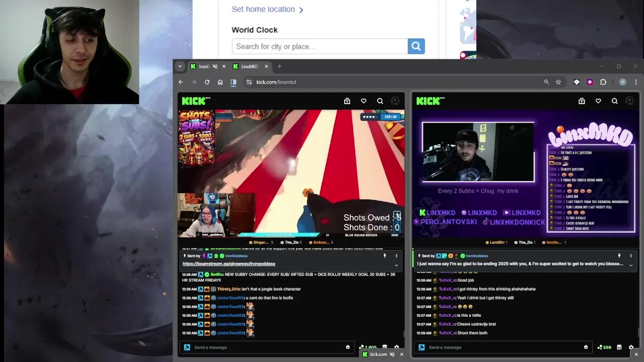
Task: Toggle the split view icon in the toolbar
Action: click(x=233, y=82)
